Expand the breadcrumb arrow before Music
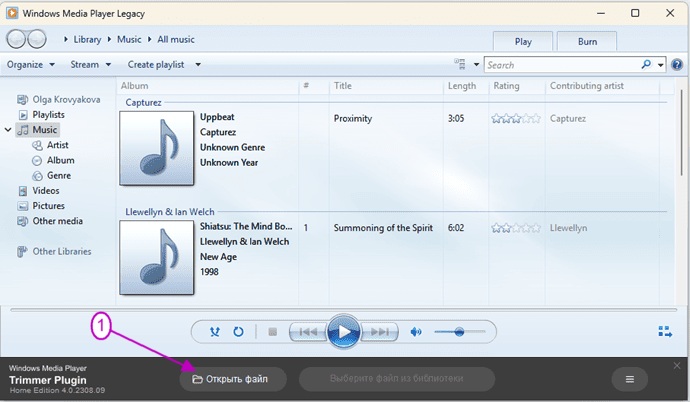 tap(109, 39)
